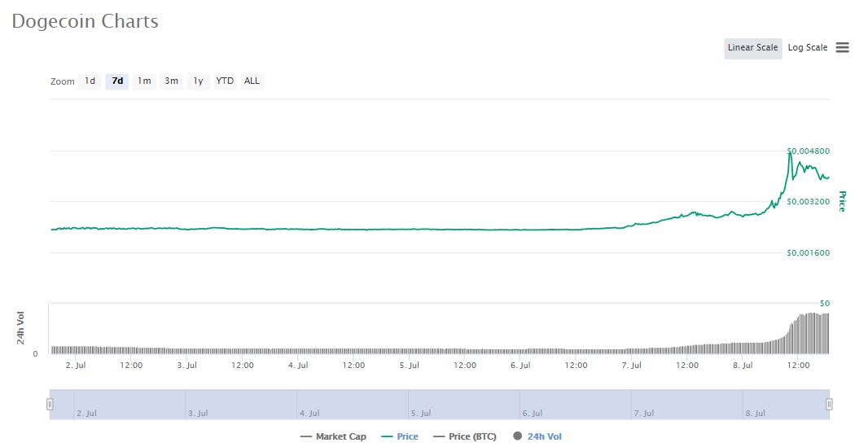Toggle Market Cap series in legend
The height and width of the screenshot is (447, 868).
coord(333,436)
